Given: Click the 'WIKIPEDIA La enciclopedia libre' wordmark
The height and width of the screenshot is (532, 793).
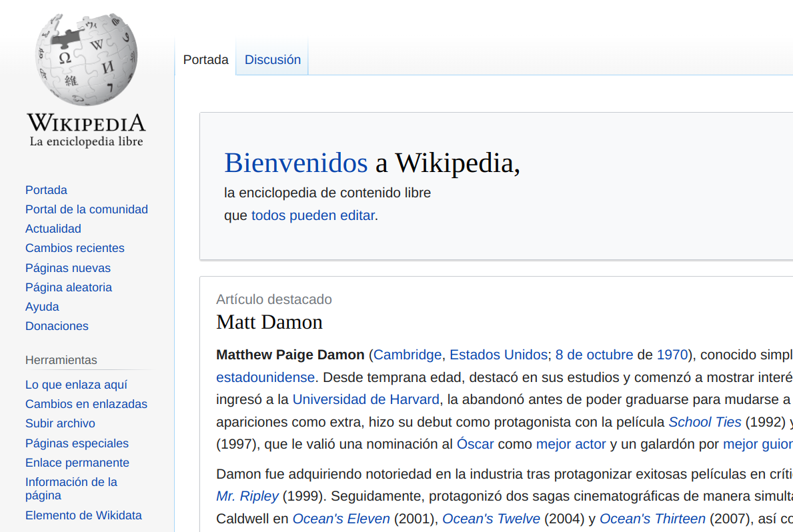Looking at the screenshot, I should click(x=87, y=130).
